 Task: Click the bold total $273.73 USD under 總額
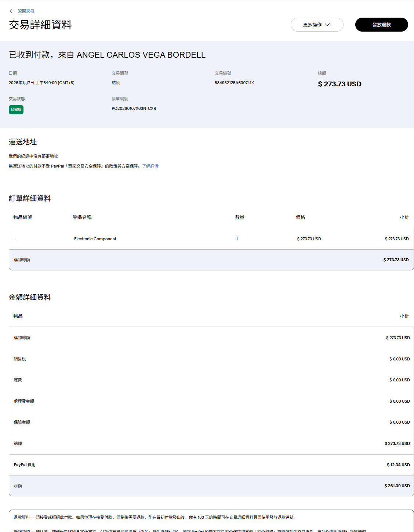pyautogui.click(x=339, y=84)
